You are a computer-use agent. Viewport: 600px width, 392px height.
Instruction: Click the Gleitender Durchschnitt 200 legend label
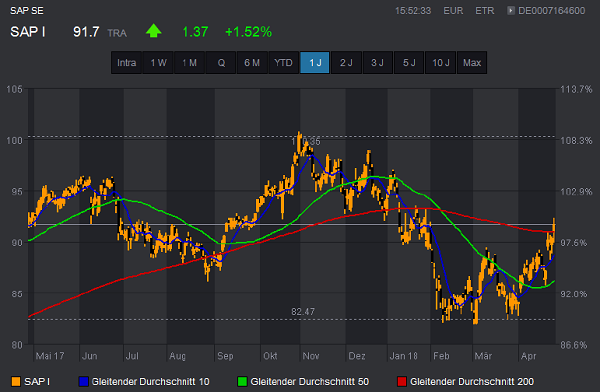coord(472,382)
